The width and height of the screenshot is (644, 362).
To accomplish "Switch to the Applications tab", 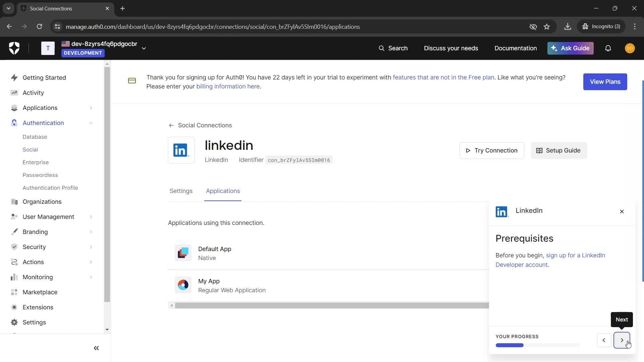I will click(223, 191).
